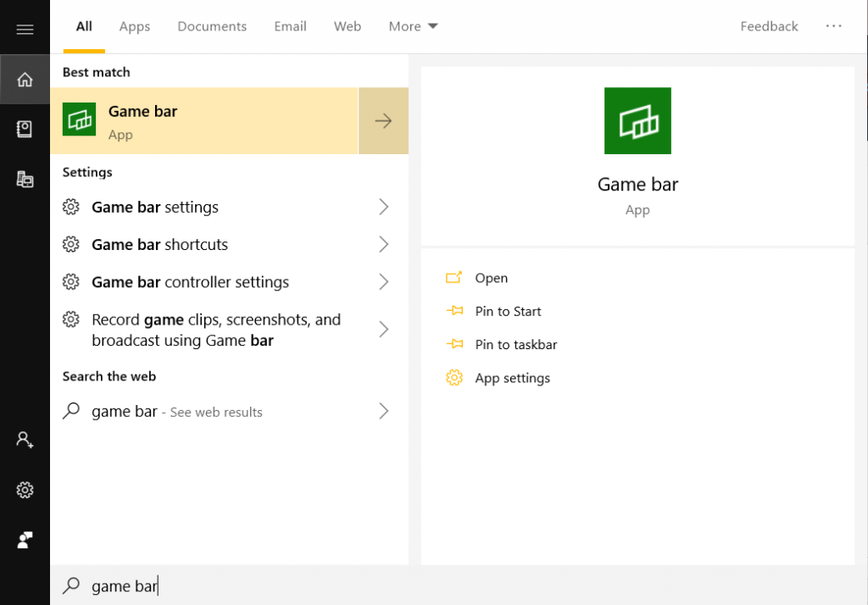Click gear icon beside Game bar controller settings

pos(71,282)
